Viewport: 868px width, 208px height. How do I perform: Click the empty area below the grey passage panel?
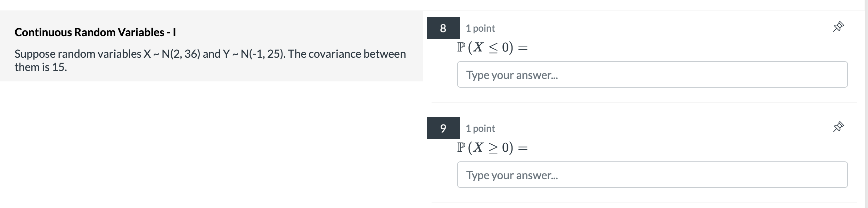tap(211, 144)
